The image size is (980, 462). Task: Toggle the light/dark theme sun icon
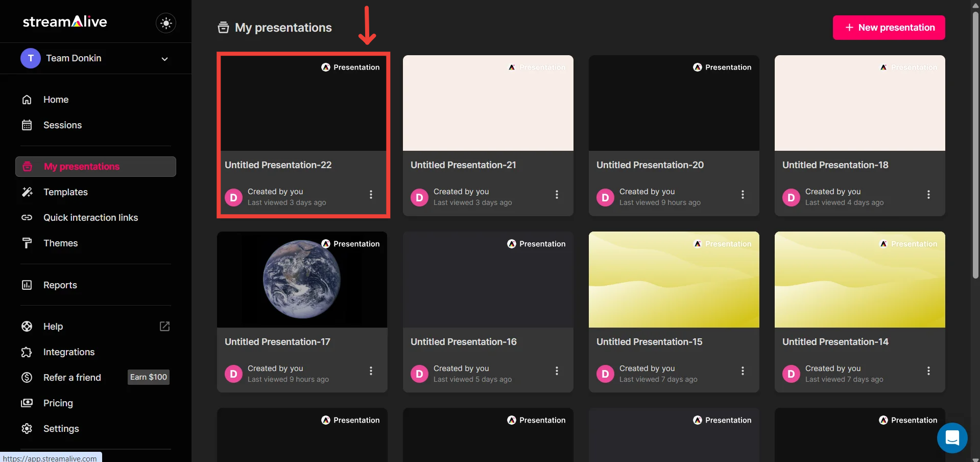(x=166, y=23)
